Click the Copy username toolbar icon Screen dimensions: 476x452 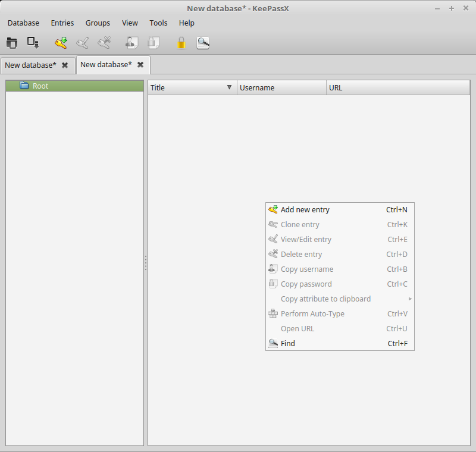click(x=131, y=43)
